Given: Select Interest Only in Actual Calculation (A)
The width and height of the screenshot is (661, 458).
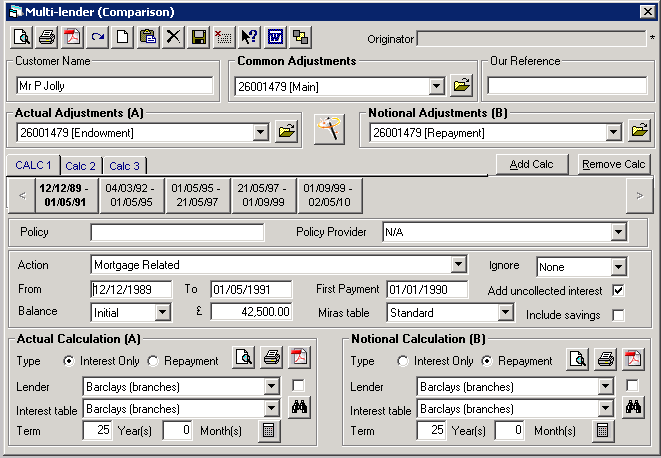Looking at the screenshot, I should click(68, 361).
